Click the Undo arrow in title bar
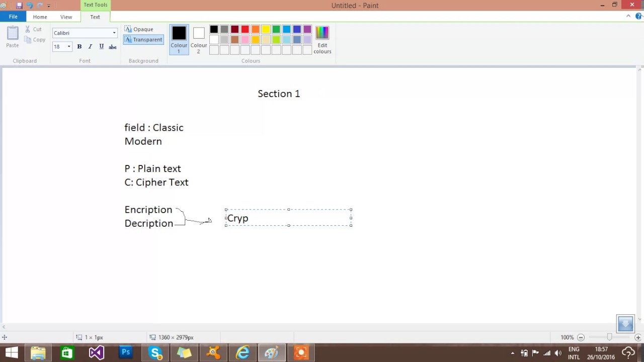 click(29, 6)
